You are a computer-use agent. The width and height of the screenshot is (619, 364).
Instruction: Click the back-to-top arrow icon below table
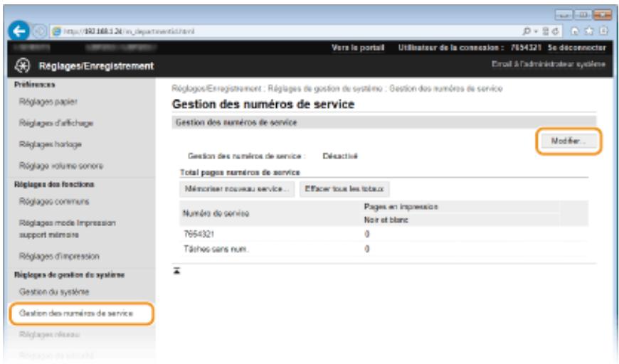click(x=177, y=271)
